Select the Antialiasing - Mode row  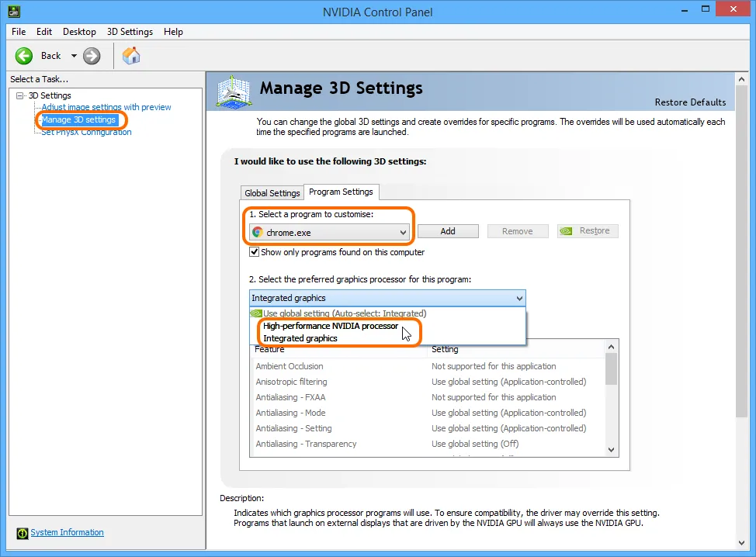click(x=427, y=413)
